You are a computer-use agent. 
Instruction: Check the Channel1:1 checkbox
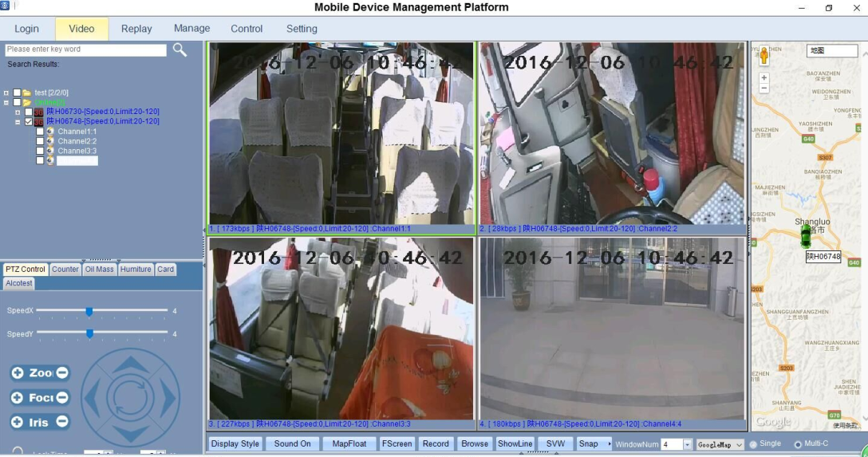coord(40,132)
